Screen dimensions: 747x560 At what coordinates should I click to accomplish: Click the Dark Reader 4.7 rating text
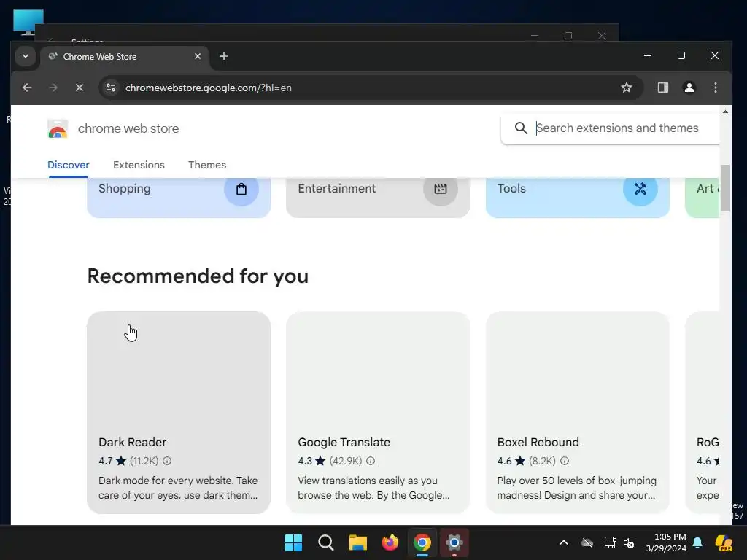click(x=106, y=461)
